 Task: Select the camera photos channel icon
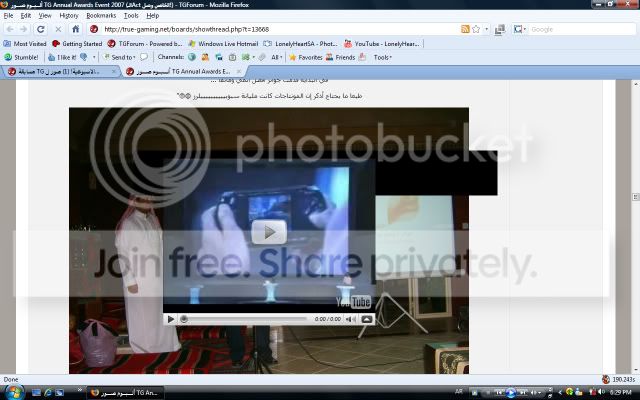click(x=232, y=57)
